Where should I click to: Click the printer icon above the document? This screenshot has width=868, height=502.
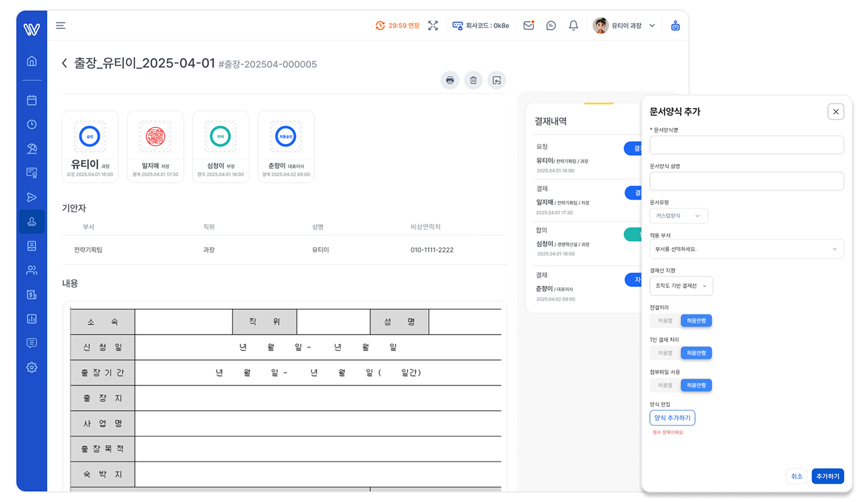[x=450, y=80]
